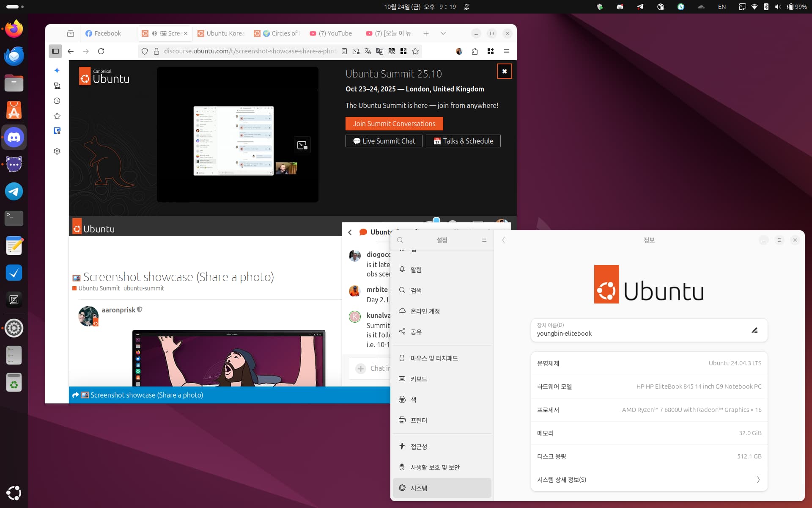Mute the playing Screenshot showcase tab
Screen dimensions: 812x508
pos(154,33)
